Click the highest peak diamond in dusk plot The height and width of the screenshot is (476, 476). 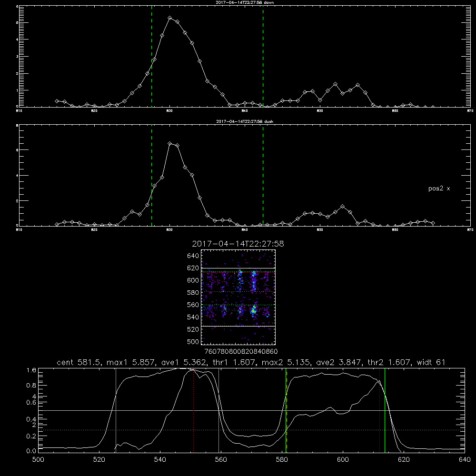coord(170,144)
